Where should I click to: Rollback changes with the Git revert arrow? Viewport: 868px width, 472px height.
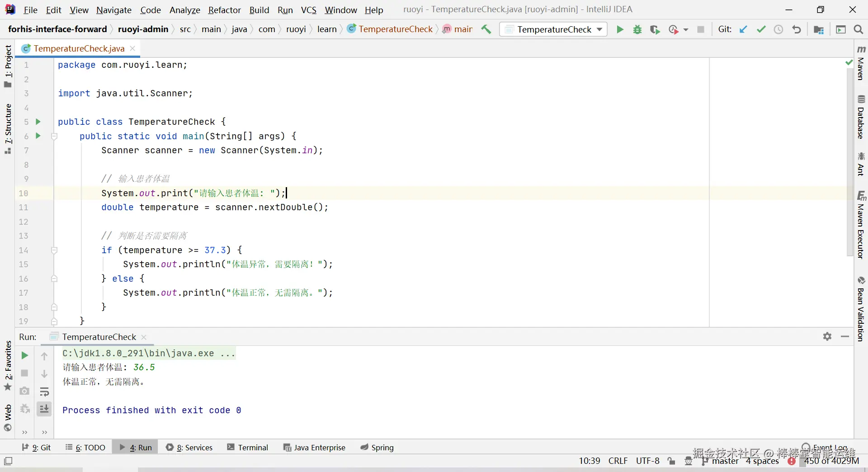pos(797,29)
